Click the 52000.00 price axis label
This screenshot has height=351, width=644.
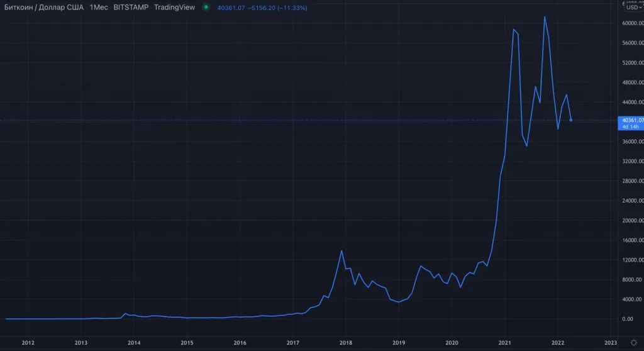[633, 62]
